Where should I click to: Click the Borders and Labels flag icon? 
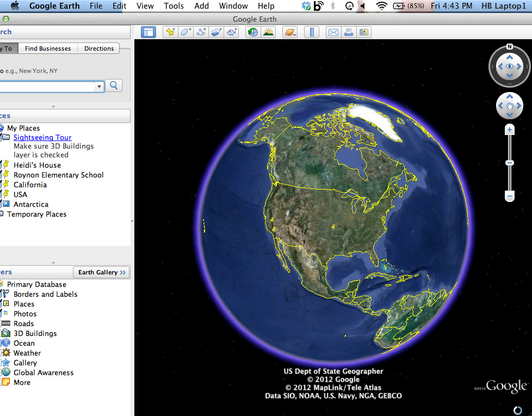pos(6,293)
